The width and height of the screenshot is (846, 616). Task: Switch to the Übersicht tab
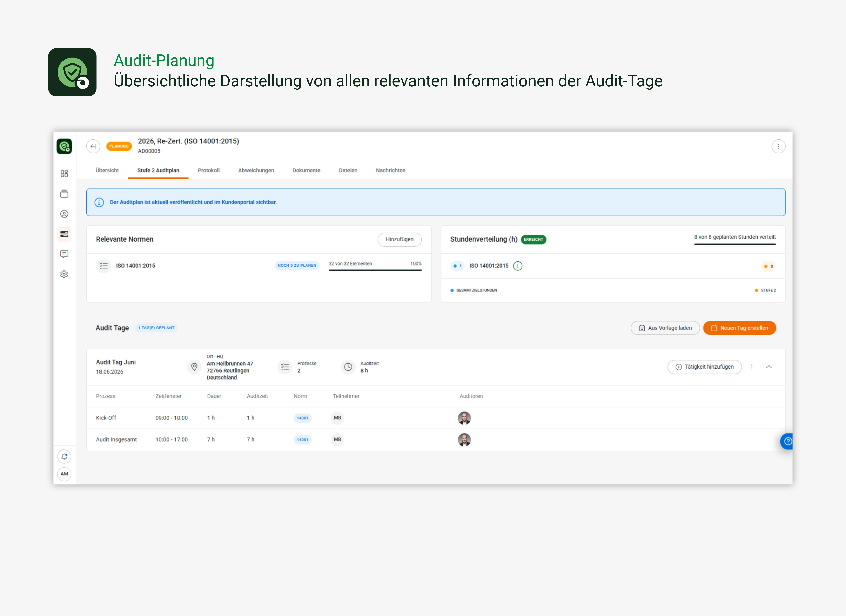[107, 170]
